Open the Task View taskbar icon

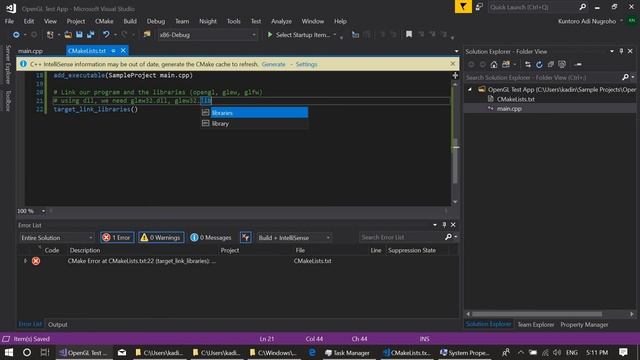tap(45, 352)
